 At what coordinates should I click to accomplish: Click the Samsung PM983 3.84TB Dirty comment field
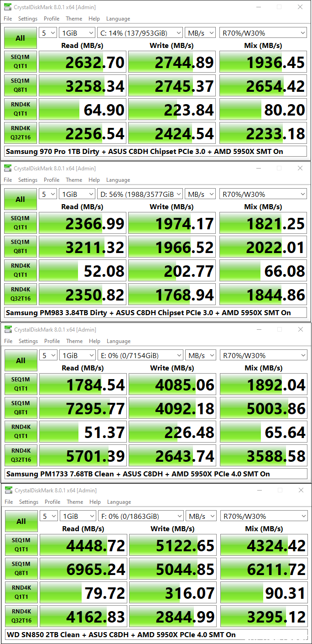[156, 312]
